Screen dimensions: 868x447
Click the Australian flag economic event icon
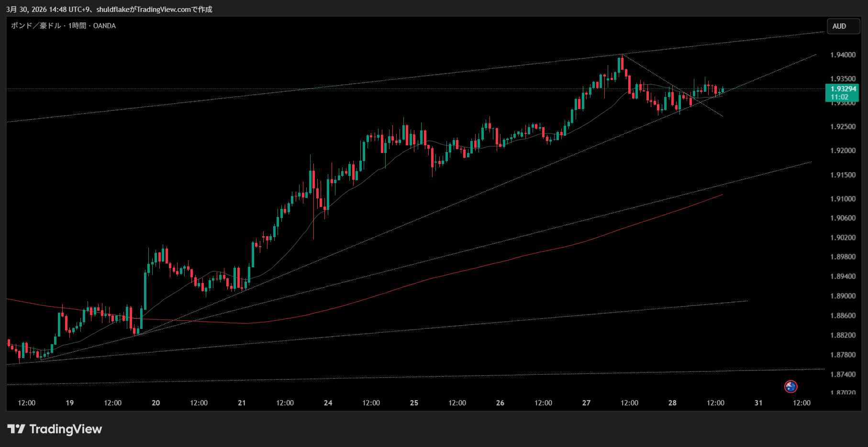pyautogui.click(x=790, y=386)
